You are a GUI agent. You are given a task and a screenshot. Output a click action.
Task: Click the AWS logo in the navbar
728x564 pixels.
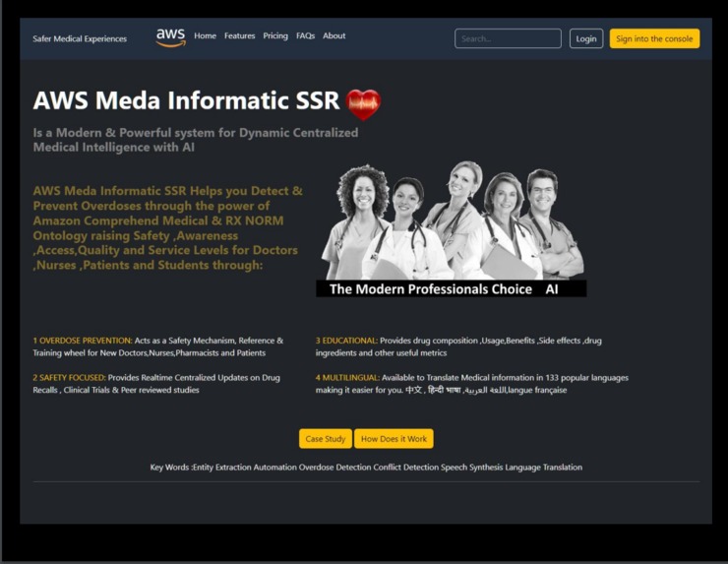171,37
